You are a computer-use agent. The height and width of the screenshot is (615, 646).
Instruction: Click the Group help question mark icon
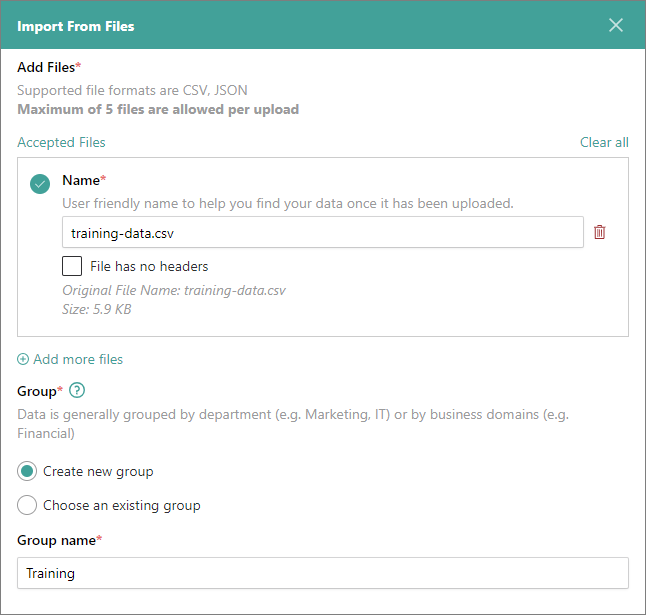[x=77, y=391]
